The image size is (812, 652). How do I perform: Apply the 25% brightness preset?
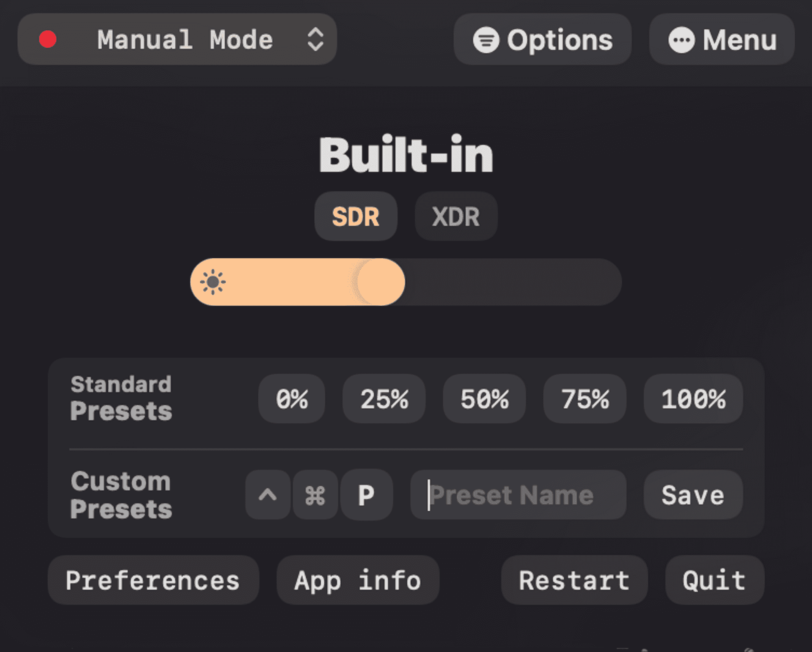384,399
